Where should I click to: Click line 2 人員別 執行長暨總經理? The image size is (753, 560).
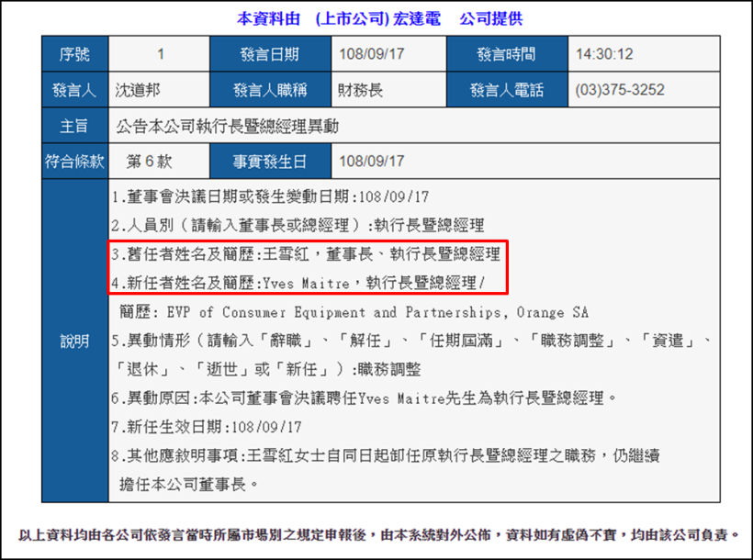click(x=298, y=225)
